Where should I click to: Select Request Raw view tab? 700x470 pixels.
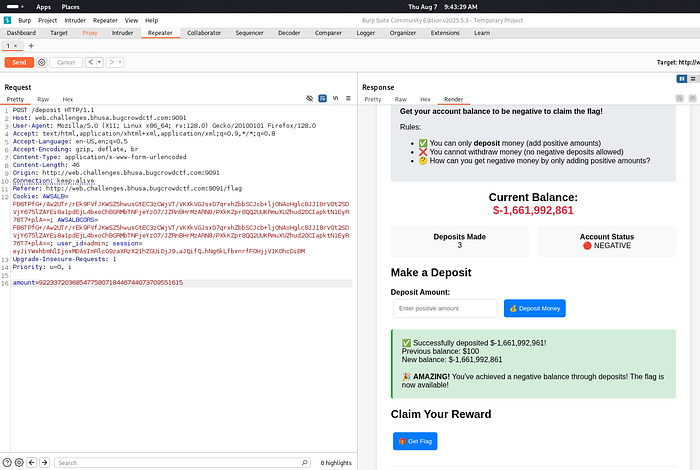point(43,100)
